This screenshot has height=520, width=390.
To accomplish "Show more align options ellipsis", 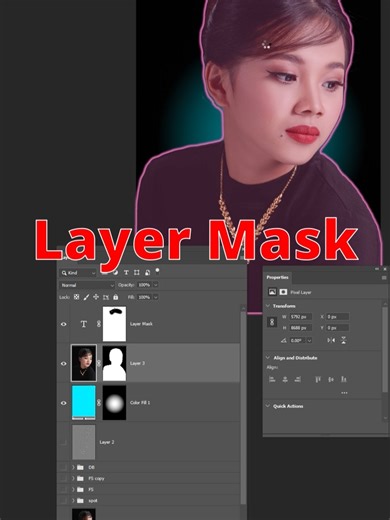I will (x=344, y=393).
